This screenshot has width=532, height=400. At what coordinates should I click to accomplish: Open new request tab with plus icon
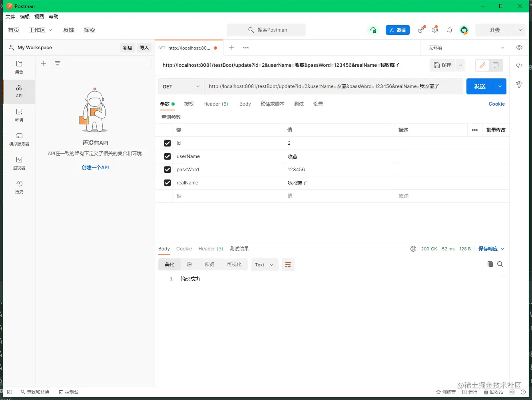click(x=231, y=48)
